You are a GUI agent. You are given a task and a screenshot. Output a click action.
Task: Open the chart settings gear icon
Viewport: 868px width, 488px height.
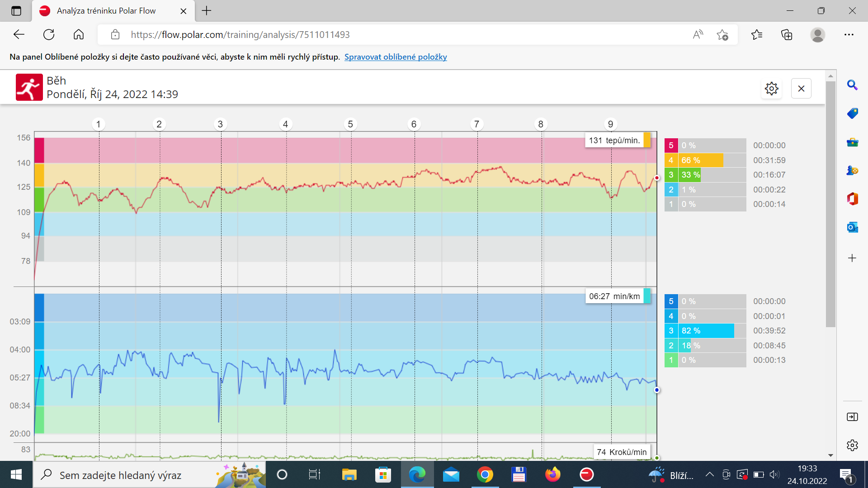pos(772,89)
